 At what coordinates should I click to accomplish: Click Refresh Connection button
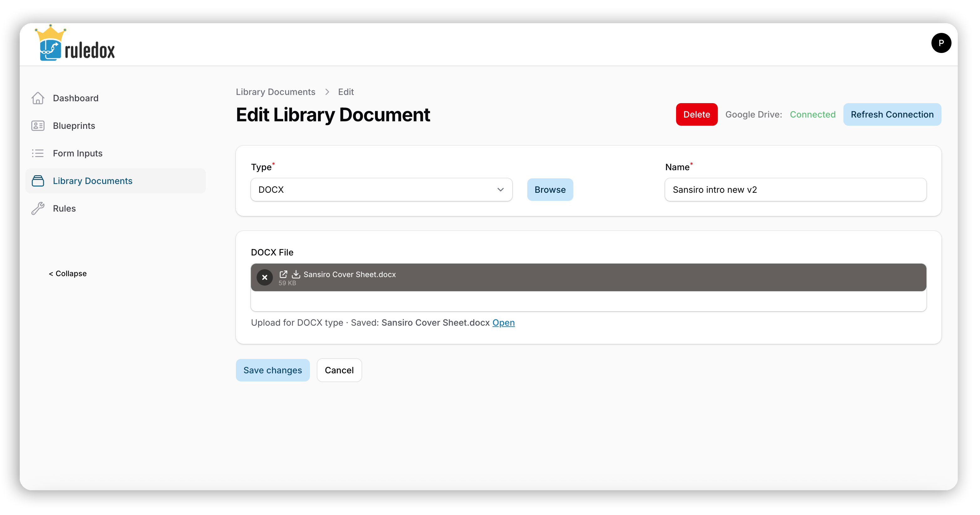(x=892, y=115)
